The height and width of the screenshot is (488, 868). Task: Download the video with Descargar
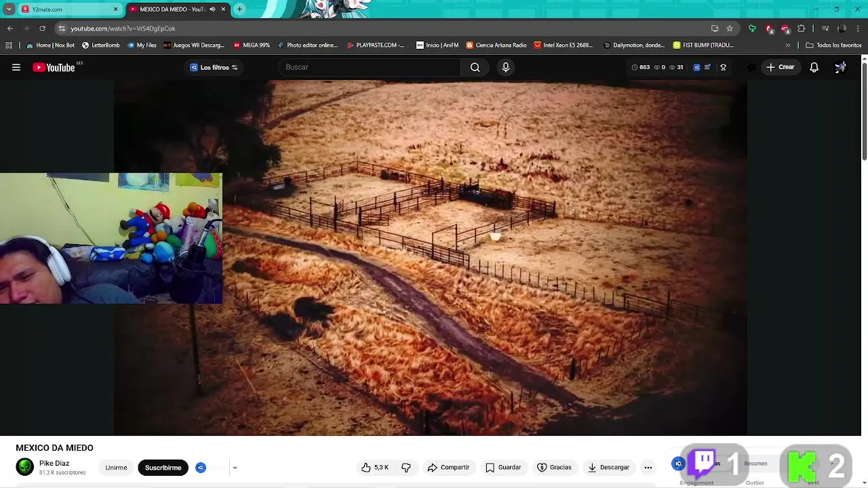(x=608, y=468)
